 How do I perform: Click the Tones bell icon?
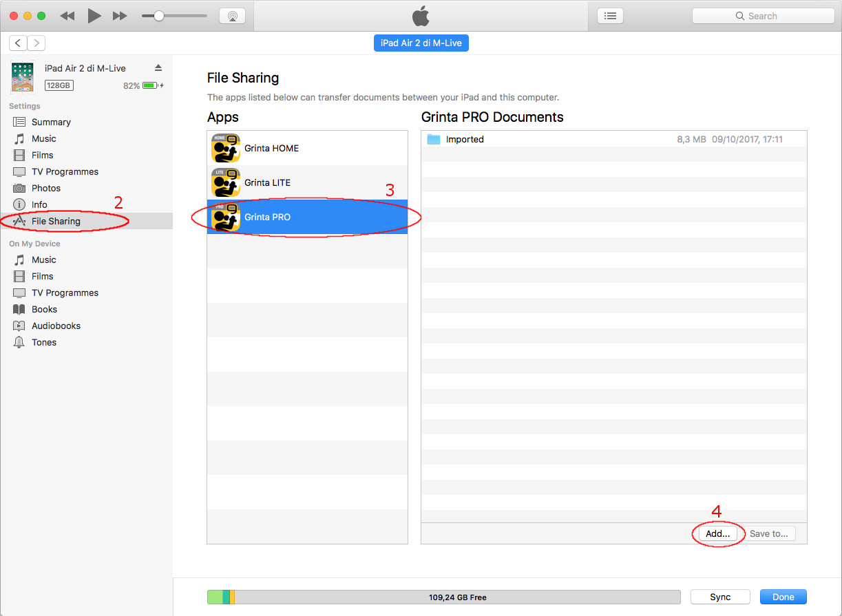(x=19, y=342)
